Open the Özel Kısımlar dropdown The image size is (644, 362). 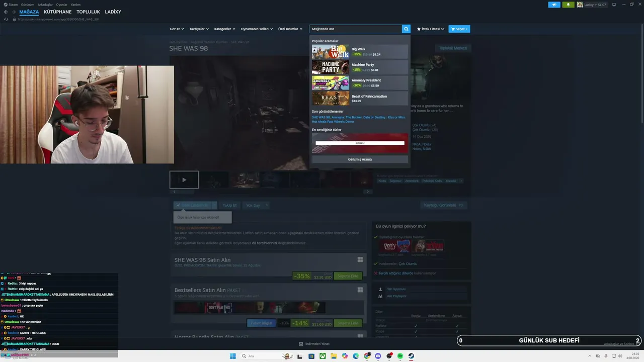[290, 29]
